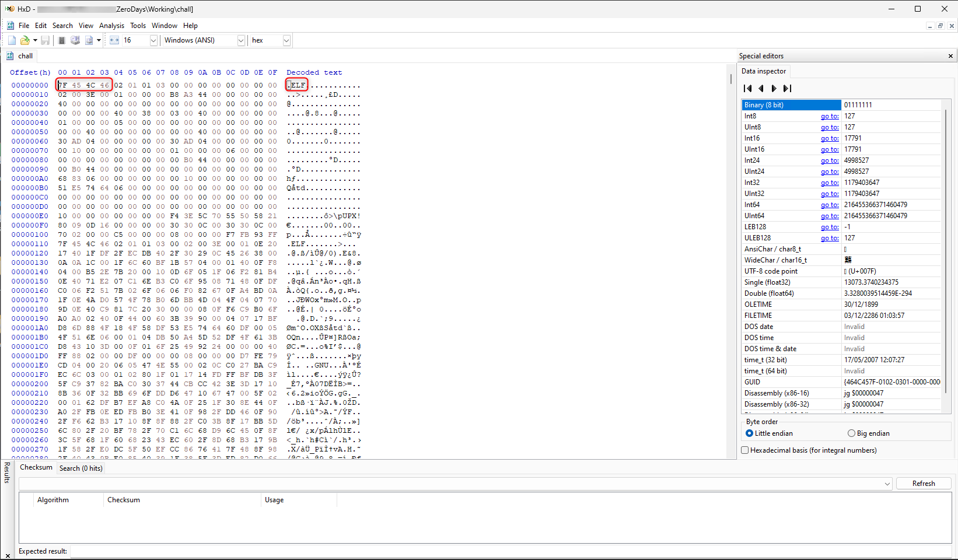958x560 pixels.
Task: Select the Little endian byte order option
Action: [749, 433]
